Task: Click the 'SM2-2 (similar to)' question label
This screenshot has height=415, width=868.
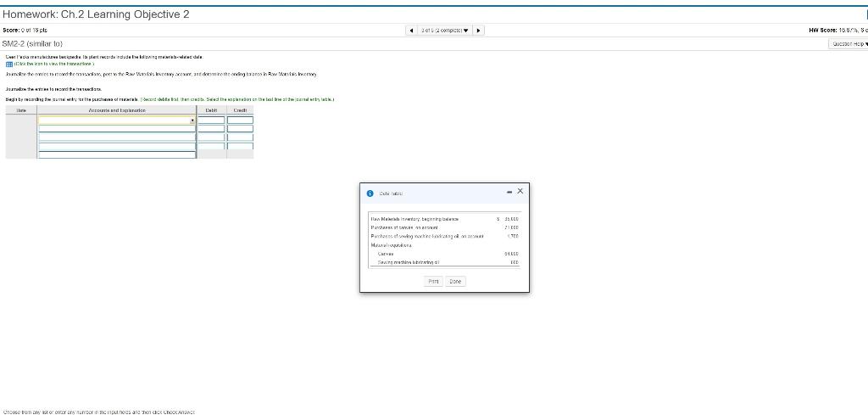Action: (x=33, y=44)
